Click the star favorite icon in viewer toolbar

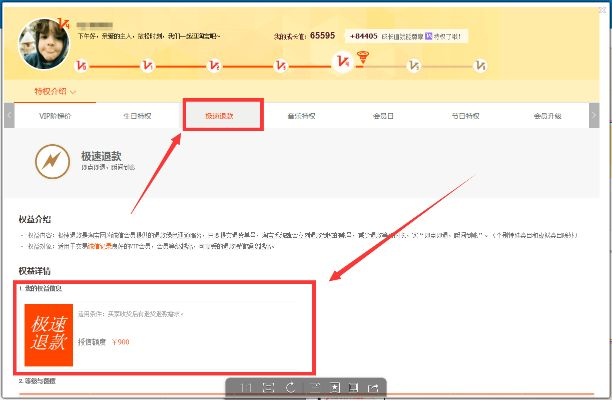tap(332, 387)
